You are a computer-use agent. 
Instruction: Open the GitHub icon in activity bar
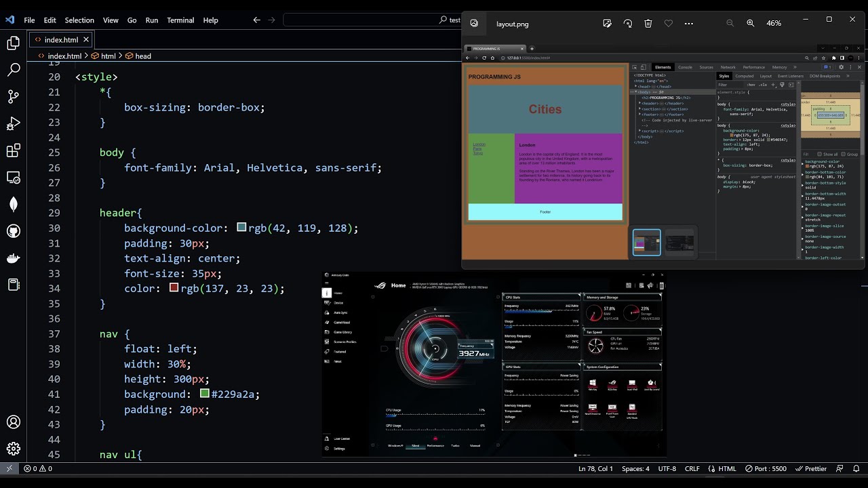[x=14, y=231]
